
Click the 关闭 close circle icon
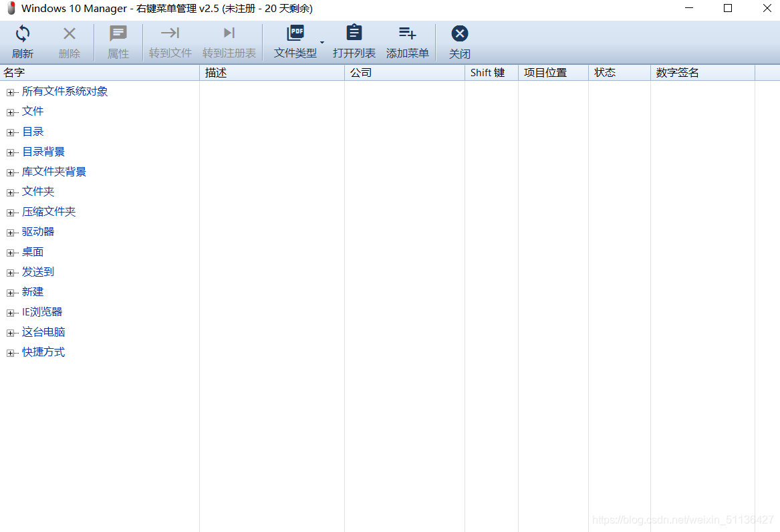[x=459, y=33]
